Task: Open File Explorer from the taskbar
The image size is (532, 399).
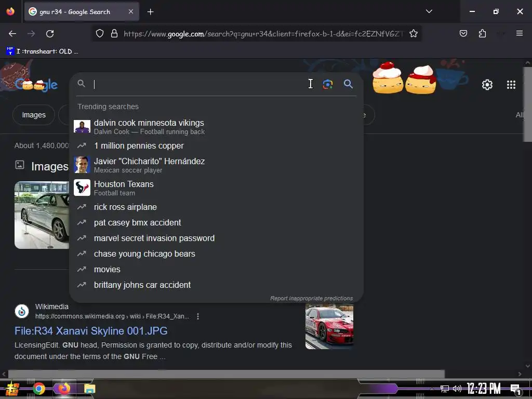Action: [x=89, y=389]
